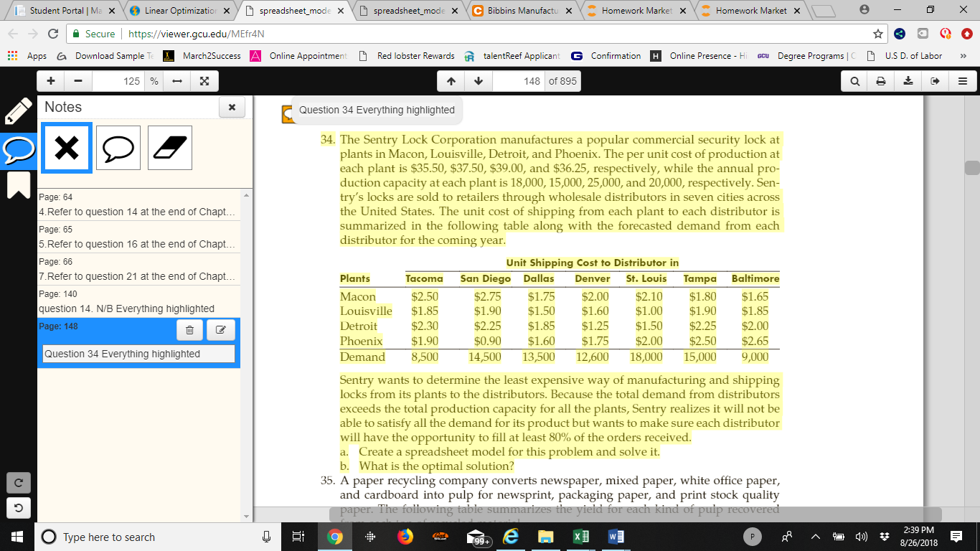This screenshot has height=551, width=980.
Task: Switch to the Student Portal tab
Action: tap(66, 11)
